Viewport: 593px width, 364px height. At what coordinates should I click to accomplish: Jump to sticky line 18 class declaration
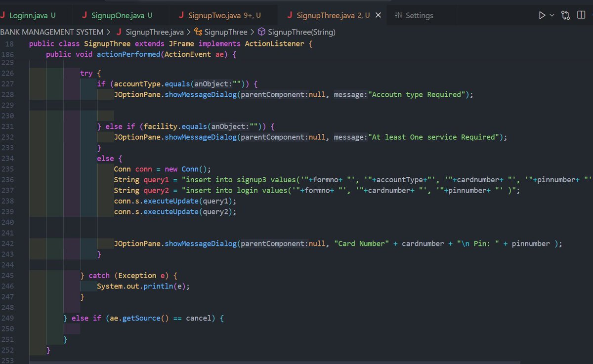click(170, 43)
